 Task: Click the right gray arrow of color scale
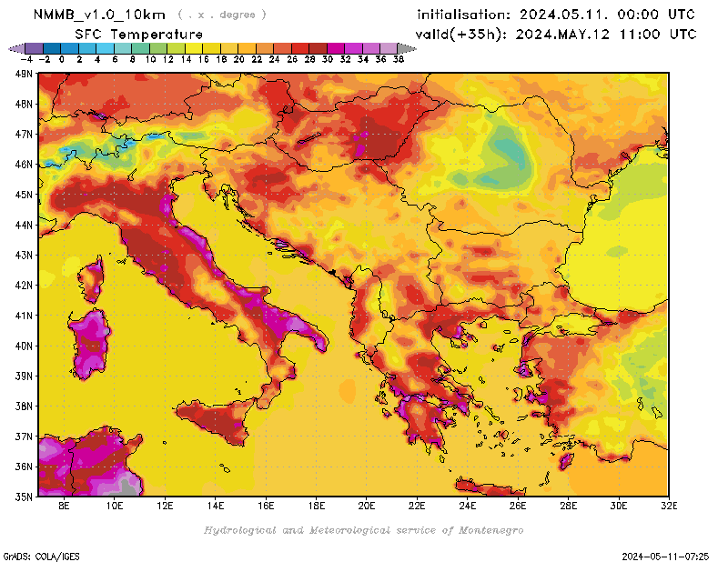point(400,48)
